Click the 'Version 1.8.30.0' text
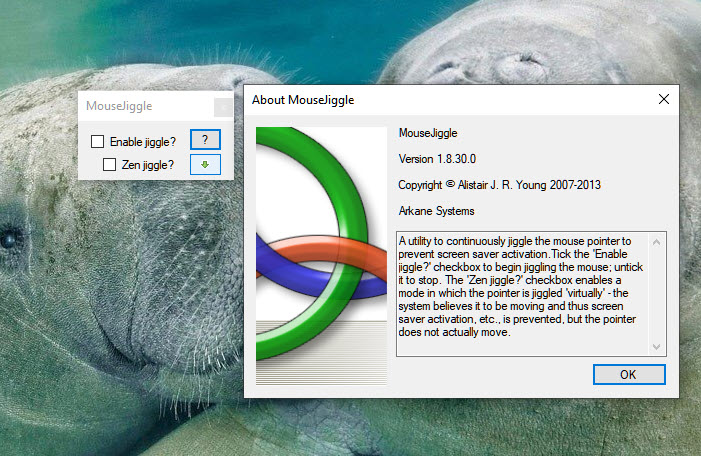Viewport: 701px width, 456px height. click(x=437, y=159)
